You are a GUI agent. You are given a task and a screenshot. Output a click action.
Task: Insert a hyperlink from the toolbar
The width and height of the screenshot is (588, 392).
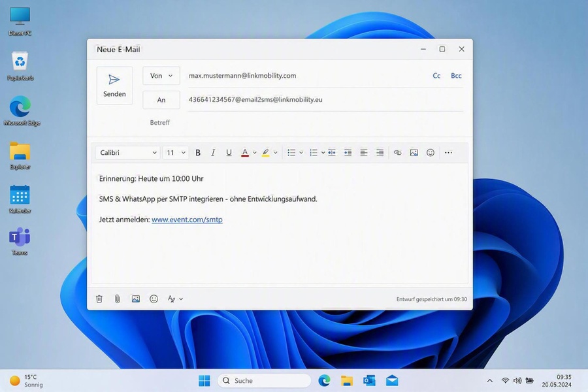click(397, 153)
